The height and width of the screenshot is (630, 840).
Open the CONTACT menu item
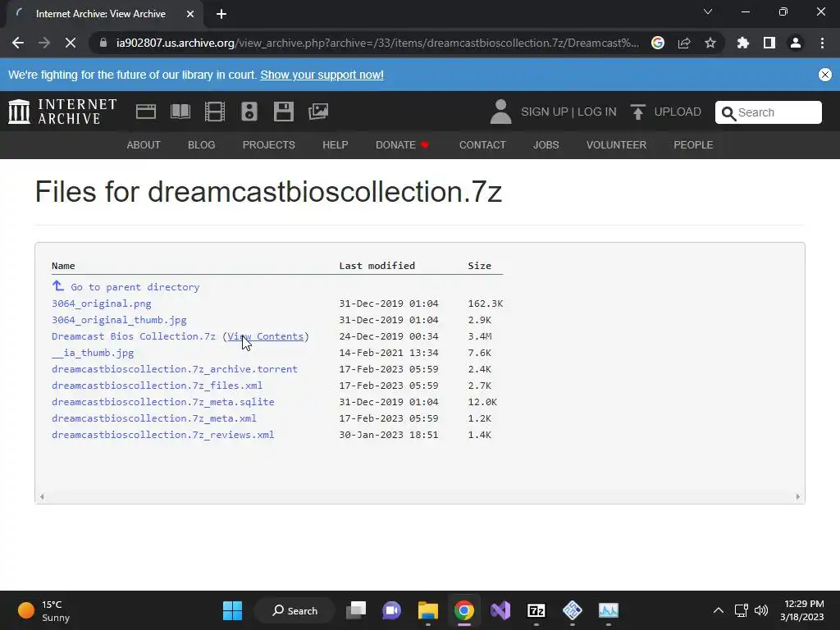(482, 144)
